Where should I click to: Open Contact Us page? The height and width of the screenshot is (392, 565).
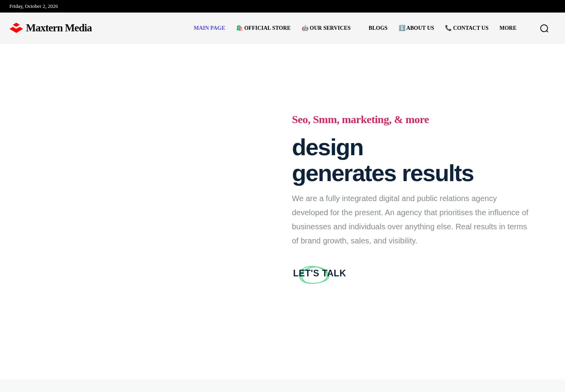click(x=467, y=28)
